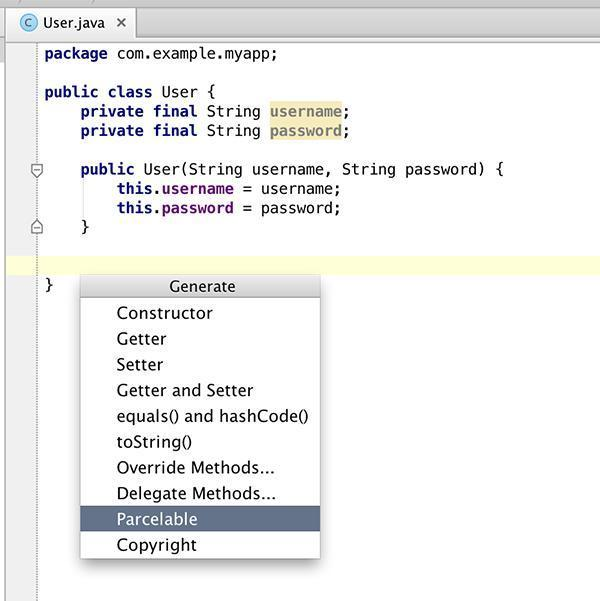Open Override Methods... dialog
Image resolution: width=600 pixels, height=601 pixels.
tap(195, 468)
